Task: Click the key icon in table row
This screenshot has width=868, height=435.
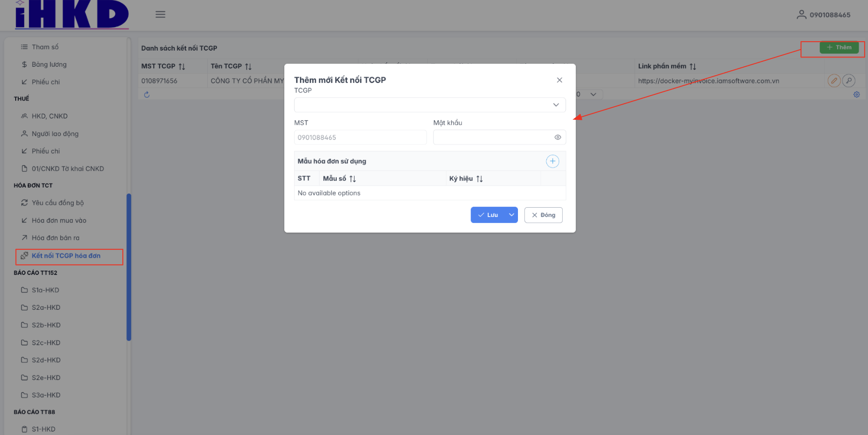Action: (849, 81)
